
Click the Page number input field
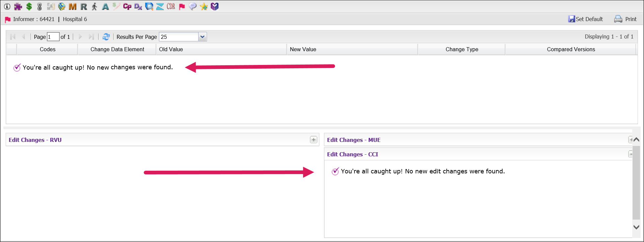[x=53, y=37]
